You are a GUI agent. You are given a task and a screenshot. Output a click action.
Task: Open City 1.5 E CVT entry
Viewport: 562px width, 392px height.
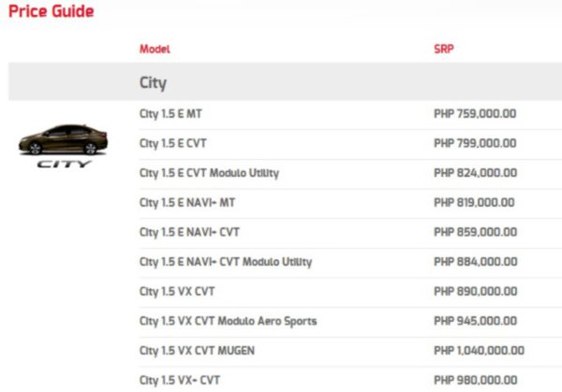click(x=173, y=143)
